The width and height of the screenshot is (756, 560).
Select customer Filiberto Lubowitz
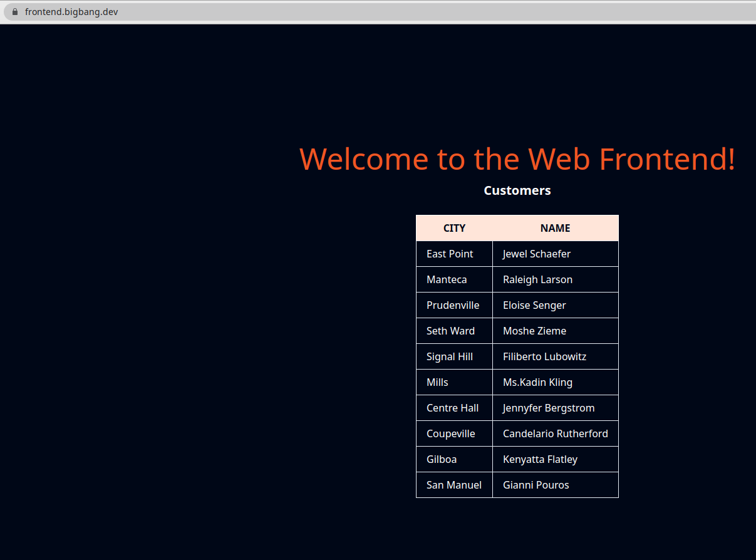coord(544,356)
